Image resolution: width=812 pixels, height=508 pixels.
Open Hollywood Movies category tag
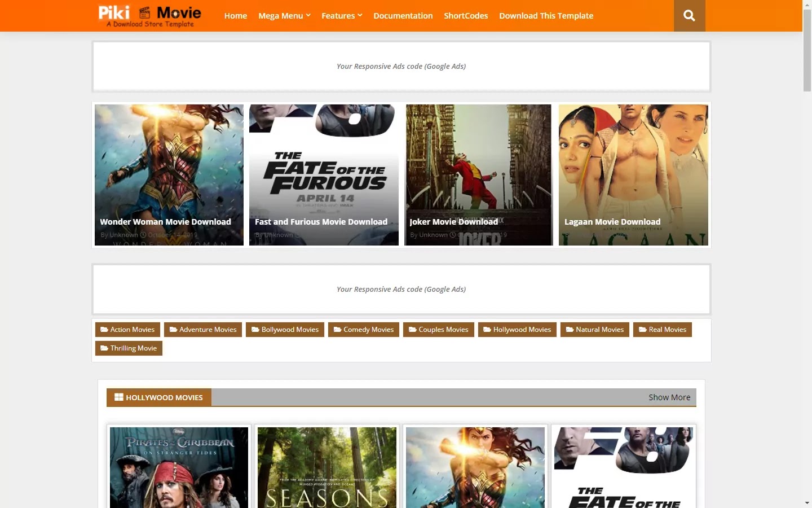(x=517, y=330)
